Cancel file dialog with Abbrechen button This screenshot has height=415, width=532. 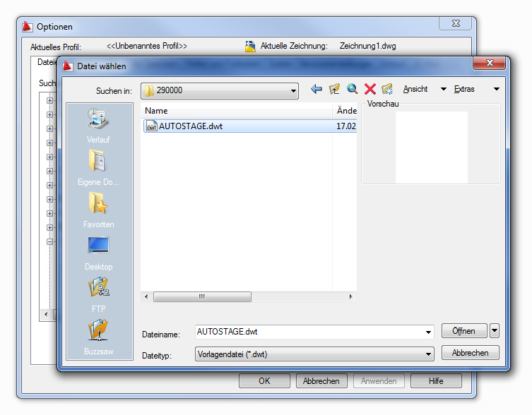[470, 353]
